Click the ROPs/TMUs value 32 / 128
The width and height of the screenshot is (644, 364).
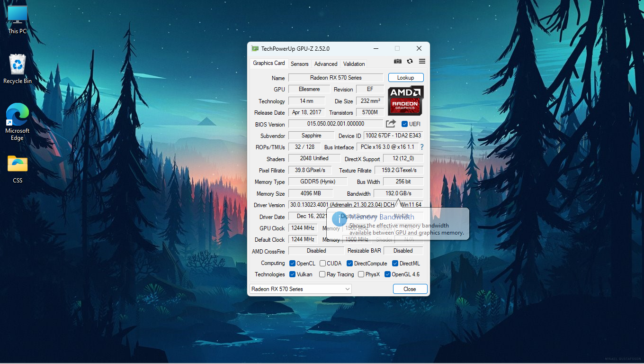[x=304, y=147]
